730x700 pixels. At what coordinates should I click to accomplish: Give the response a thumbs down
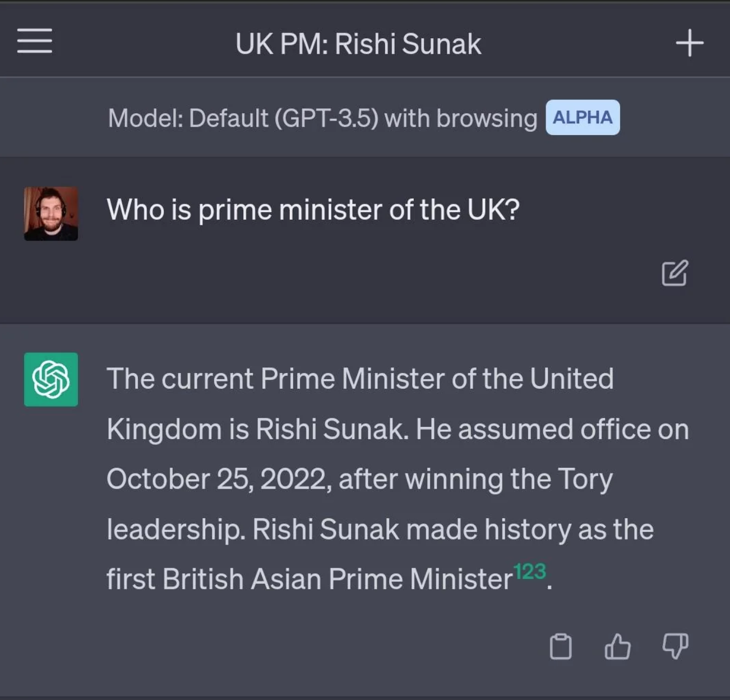pos(675,647)
